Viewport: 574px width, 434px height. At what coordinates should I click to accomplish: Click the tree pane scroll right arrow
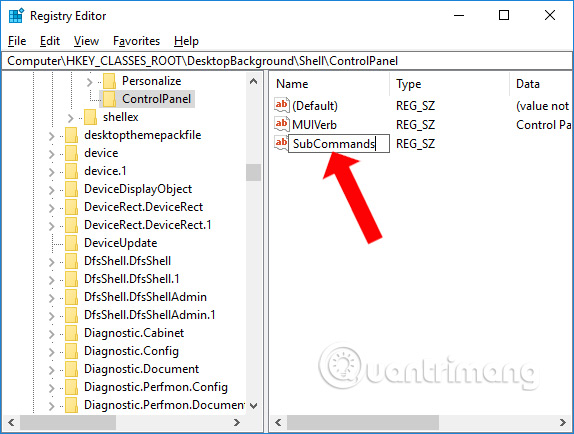pyautogui.click(x=236, y=422)
